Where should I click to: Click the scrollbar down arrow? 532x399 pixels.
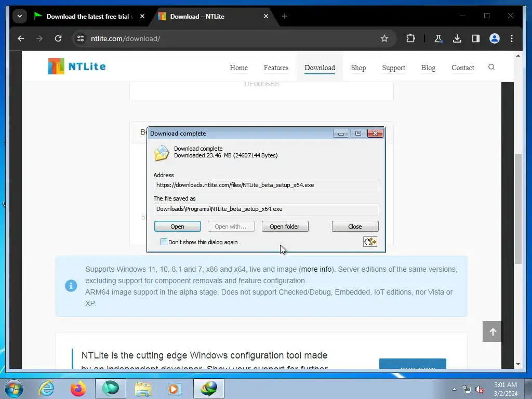(x=518, y=364)
